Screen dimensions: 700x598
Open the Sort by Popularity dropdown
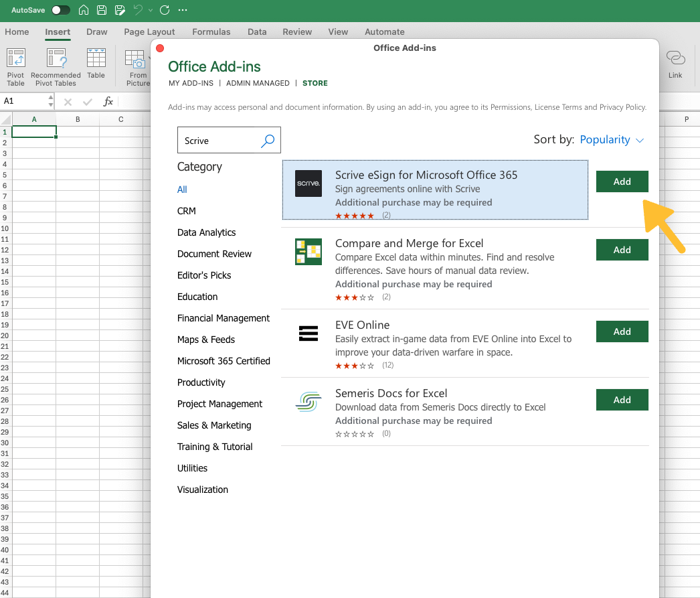(611, 140)
